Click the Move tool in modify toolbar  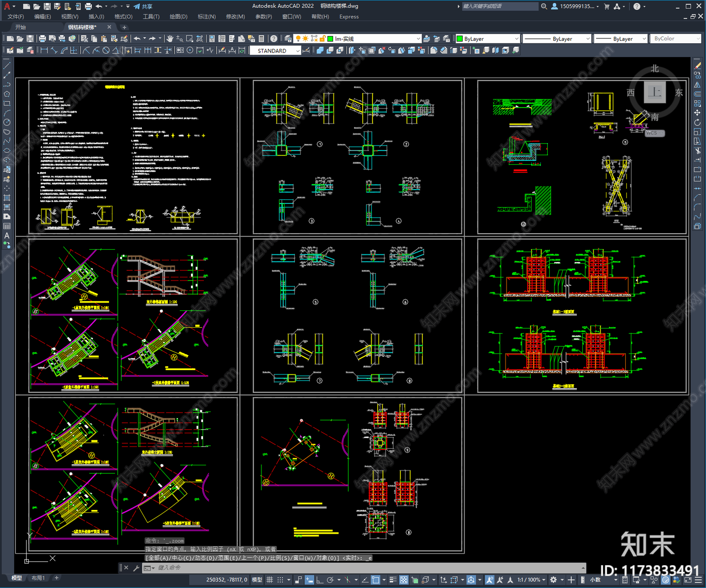coord(697,113)
